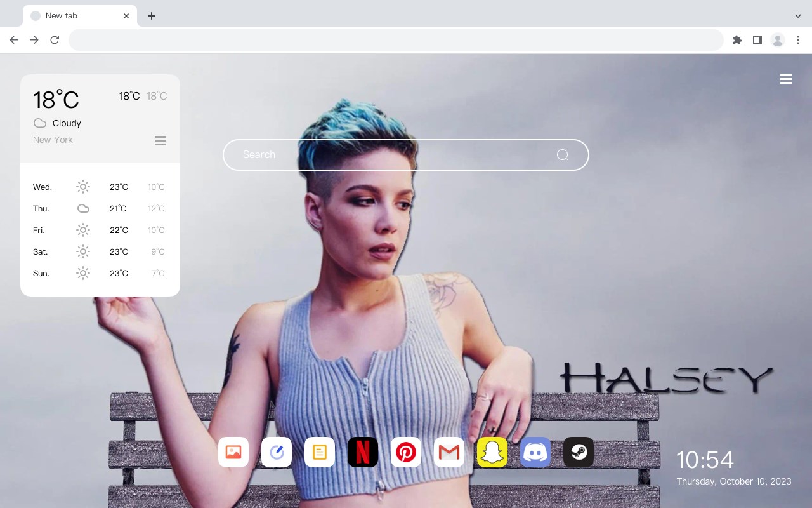Click Thursday's 12°C low temperature

click(x=156, y=208)
